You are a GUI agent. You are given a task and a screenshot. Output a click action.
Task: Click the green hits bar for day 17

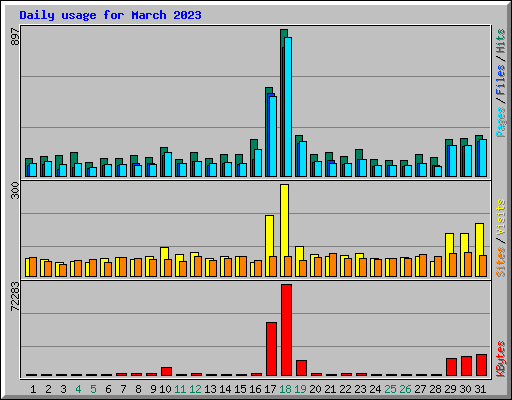click(x=269, y=91)
